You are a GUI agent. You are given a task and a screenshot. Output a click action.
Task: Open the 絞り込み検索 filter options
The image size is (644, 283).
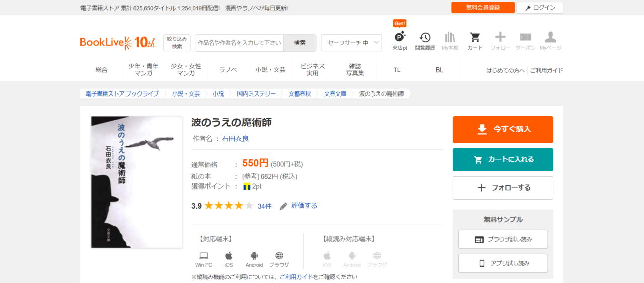[177, 43]
